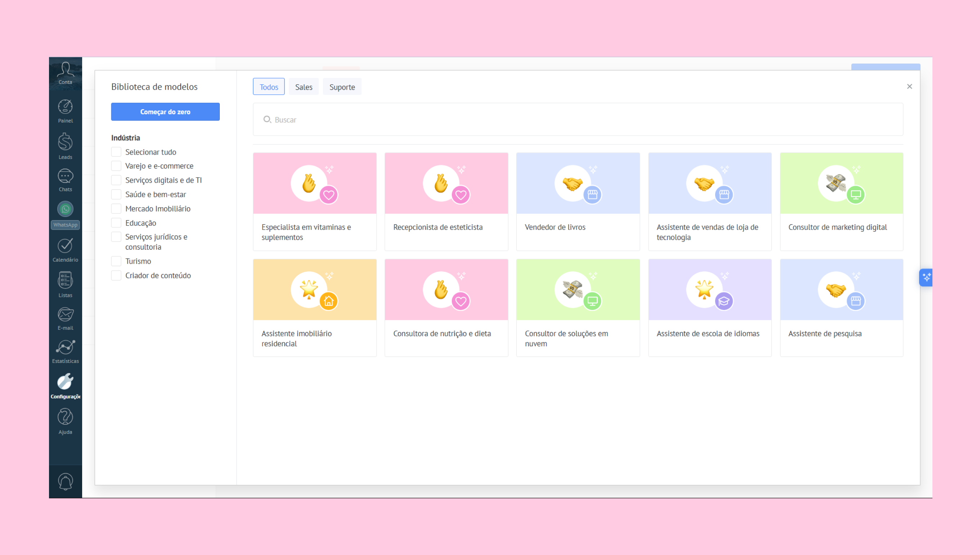The width and height of the screenshot is (980, 555).
Task: Open Assistente de escola de idiomas template
Action: click(710, 308)
